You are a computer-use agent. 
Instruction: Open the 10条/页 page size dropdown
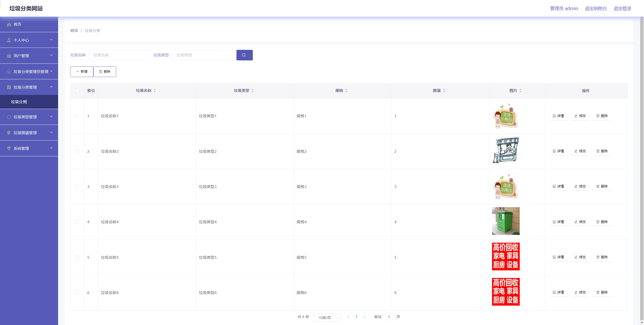[x=327, y=318]
